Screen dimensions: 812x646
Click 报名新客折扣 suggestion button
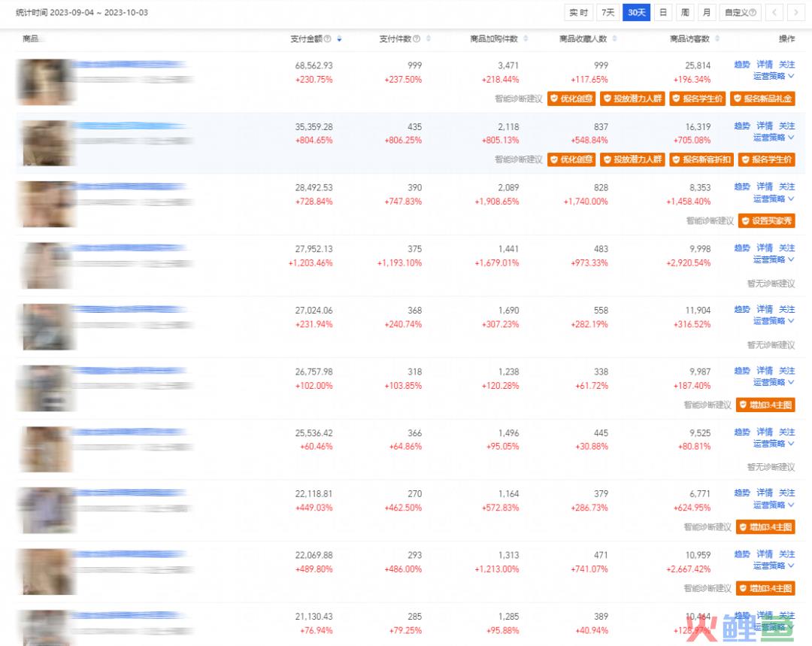701,159
